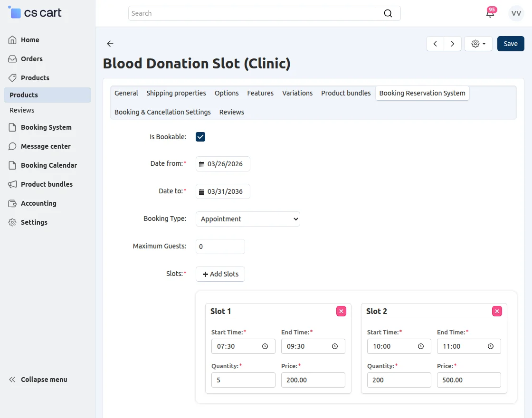Uncheck the Is Bookable checkbox
The height and width of the screenshot is (418, 532).
pos(200,136)
